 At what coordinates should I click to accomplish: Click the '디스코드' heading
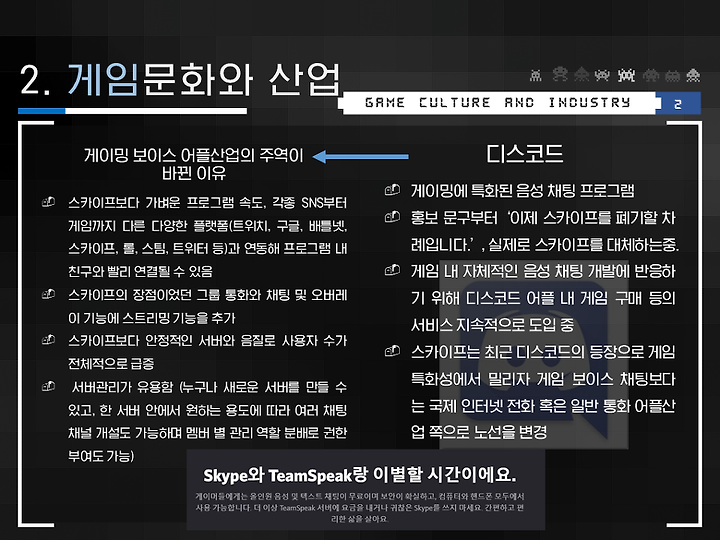coord(525,154)
